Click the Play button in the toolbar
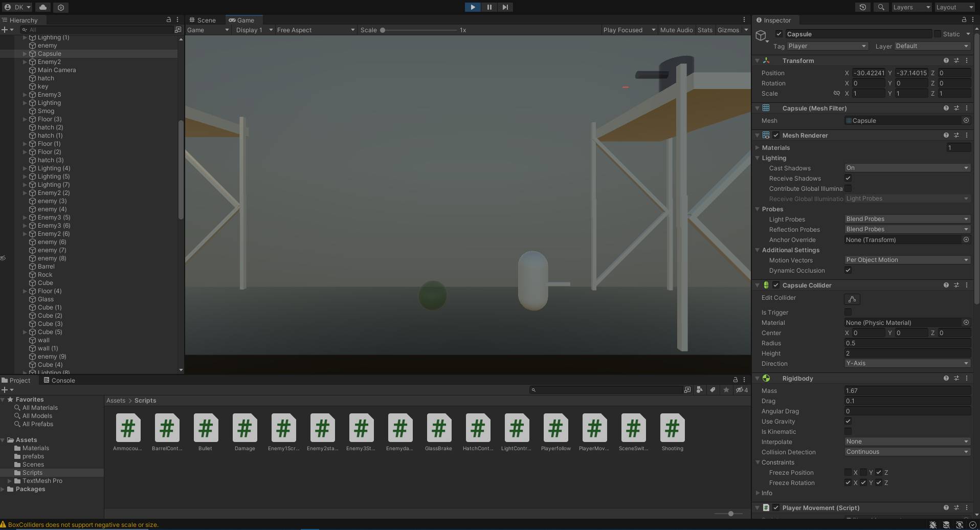980x530 pixels. tap(473, 7)
